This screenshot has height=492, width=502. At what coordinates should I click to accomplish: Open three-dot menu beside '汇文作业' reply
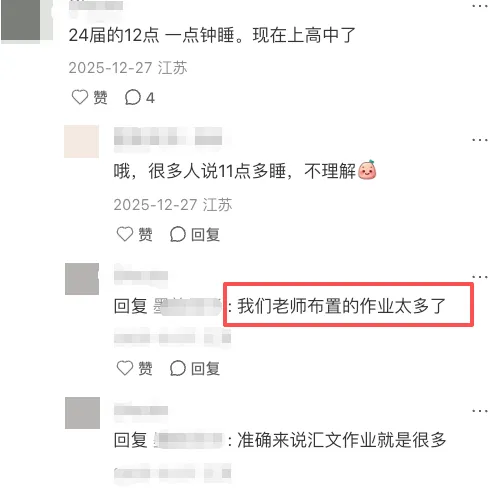[480, 411]
